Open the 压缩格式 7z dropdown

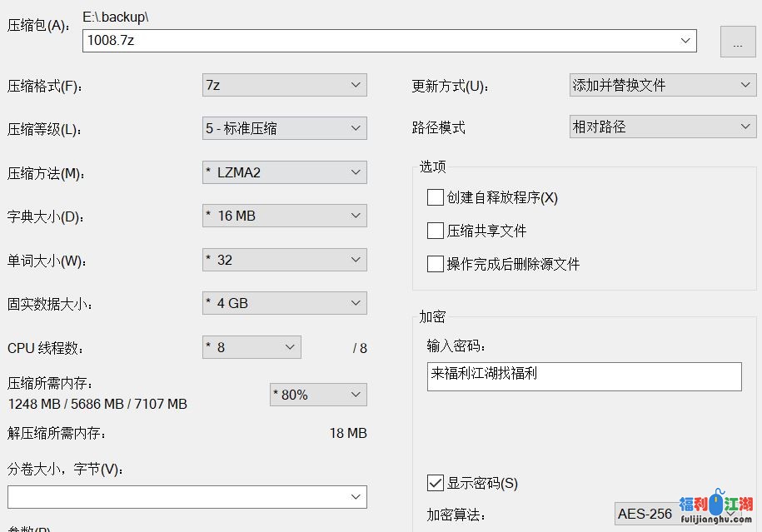point(284,85)
